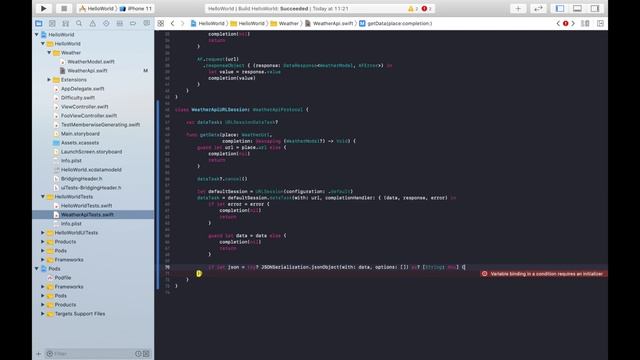
Task: Toggle the right inspector panel
Action: (595, 8)
